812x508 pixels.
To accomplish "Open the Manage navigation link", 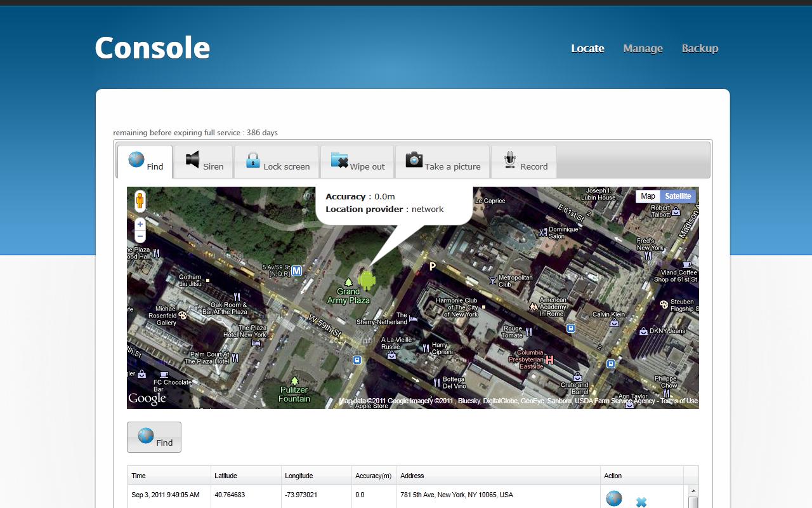I will [643, 48].
